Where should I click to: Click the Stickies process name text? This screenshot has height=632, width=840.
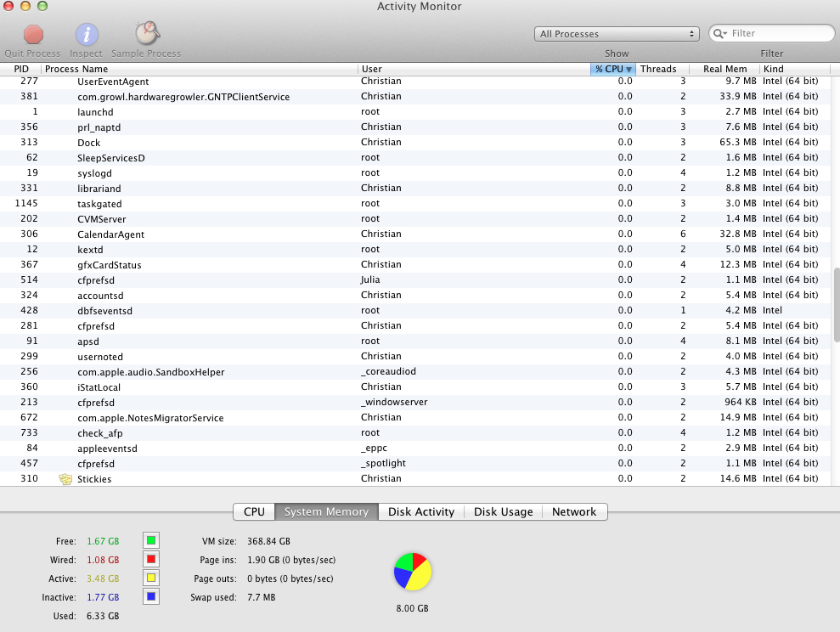[x=94, y=479]
